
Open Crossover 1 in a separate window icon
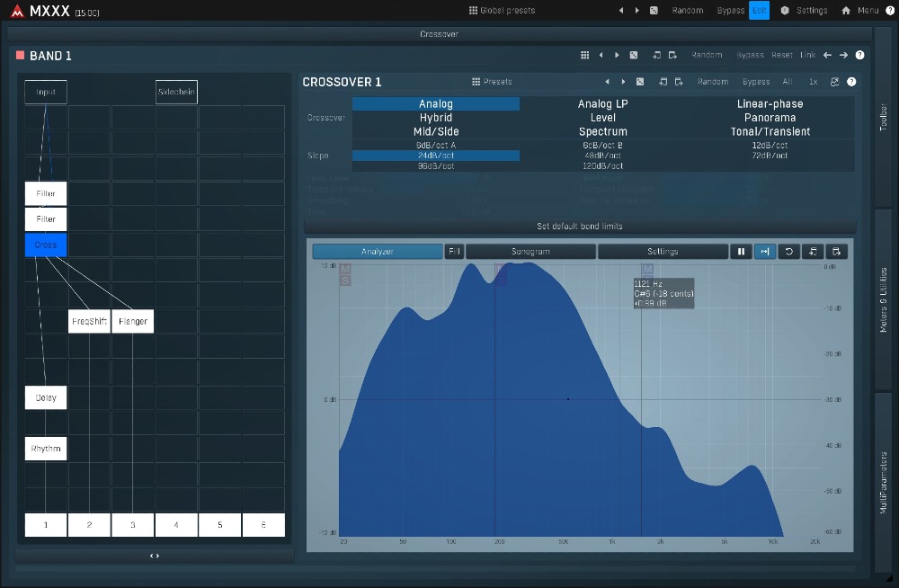834,82
